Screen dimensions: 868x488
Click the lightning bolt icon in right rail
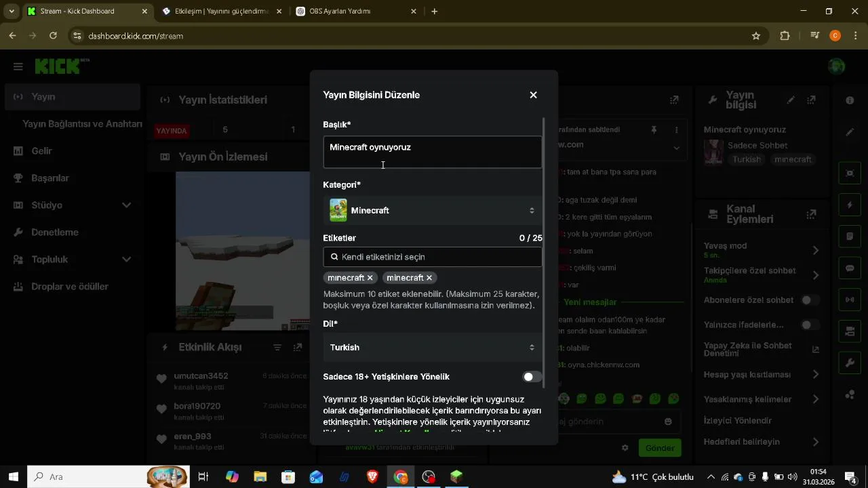pos(850,205)
